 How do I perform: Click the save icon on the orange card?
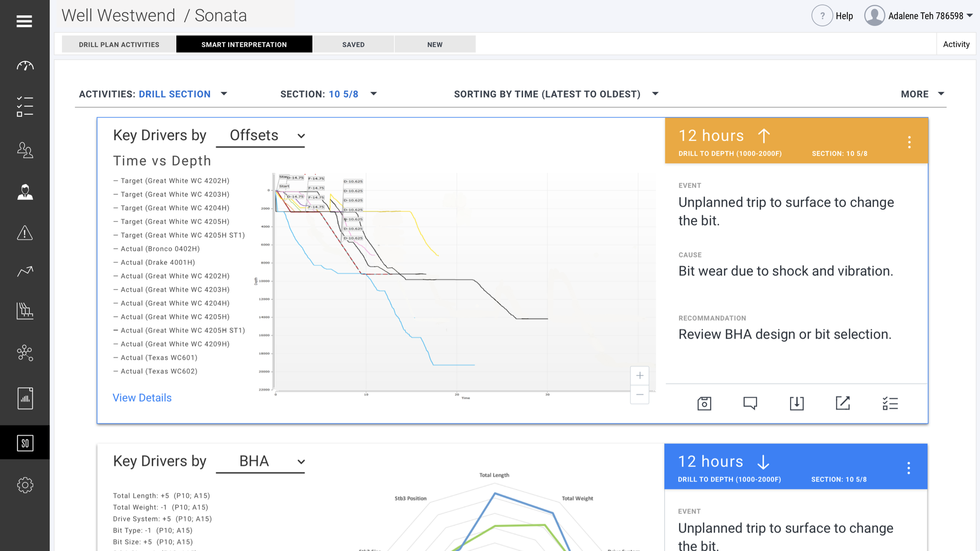click(x=704, y=404)
